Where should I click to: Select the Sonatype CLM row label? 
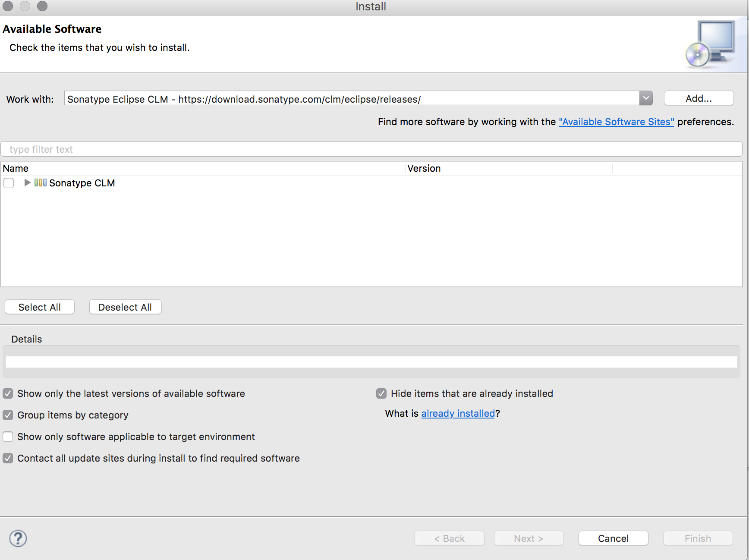pyautogui.click(x=82, y=183)
